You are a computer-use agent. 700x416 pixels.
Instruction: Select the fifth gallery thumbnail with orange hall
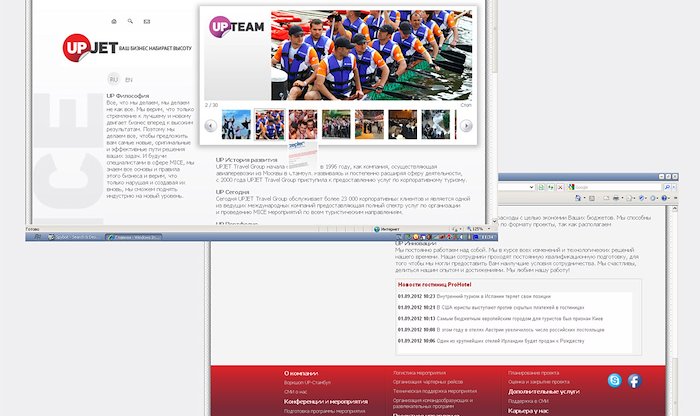369,125
